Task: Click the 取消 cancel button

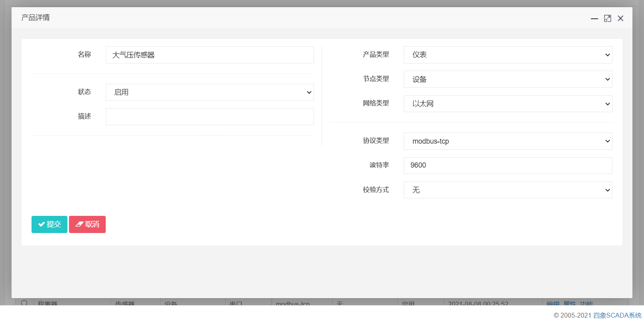Action: [87, 224]
